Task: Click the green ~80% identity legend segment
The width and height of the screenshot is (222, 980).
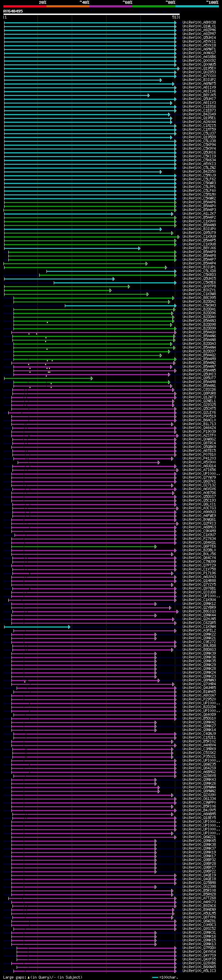Action: point(154,6)
